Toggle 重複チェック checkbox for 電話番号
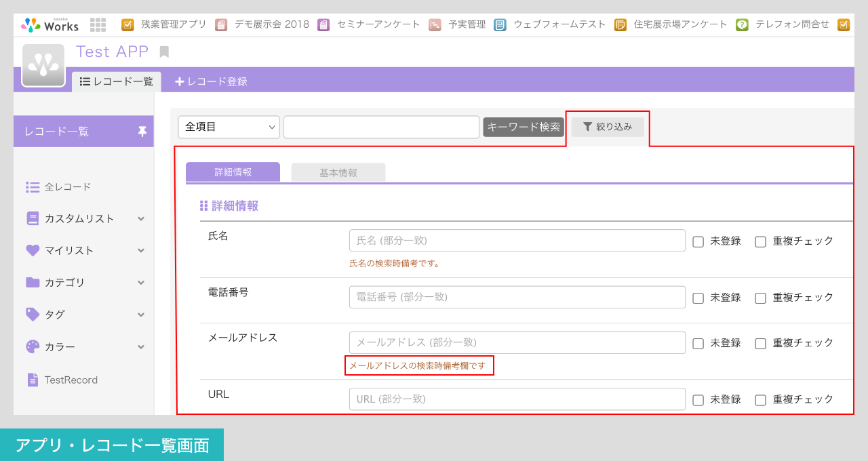Image resolution: width=868 pixels, height=461 pixels. (x=760, y=298)
